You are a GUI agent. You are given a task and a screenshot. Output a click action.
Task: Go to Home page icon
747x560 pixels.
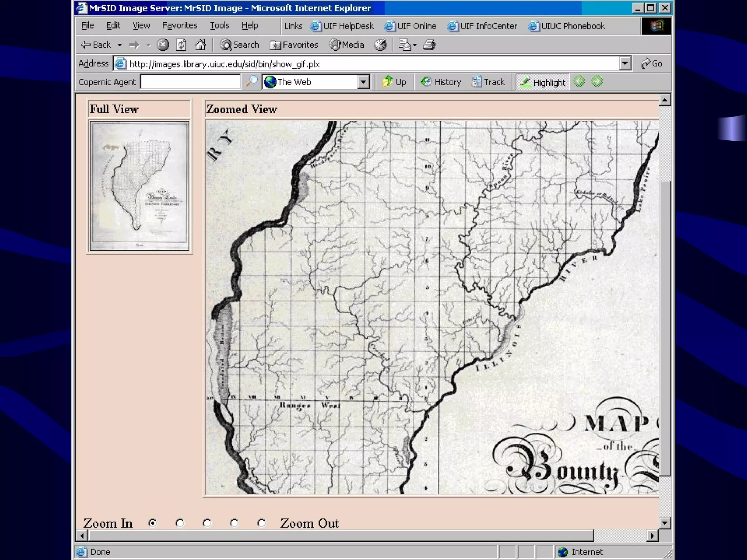(200, 45)
